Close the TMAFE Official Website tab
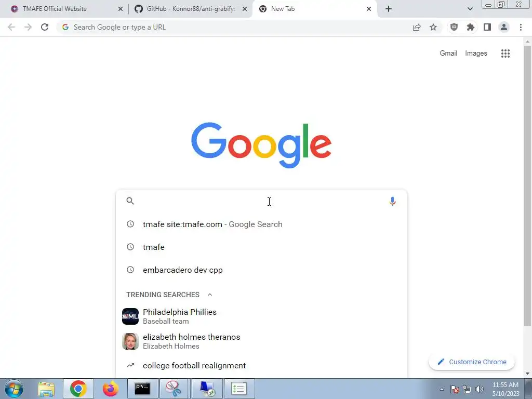This screenshot has width=532, height=399. [120, 9]
